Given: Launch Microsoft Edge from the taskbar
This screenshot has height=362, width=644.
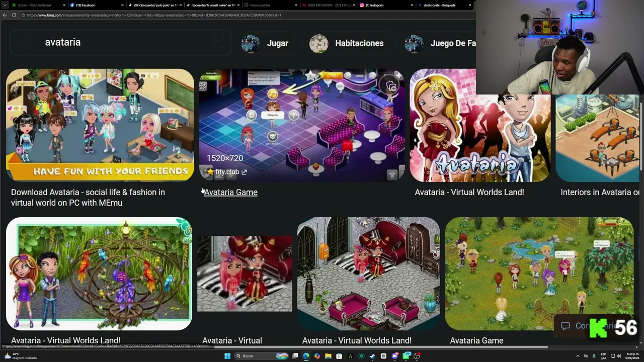Looking at the screenshot, I should coord(306,356).
